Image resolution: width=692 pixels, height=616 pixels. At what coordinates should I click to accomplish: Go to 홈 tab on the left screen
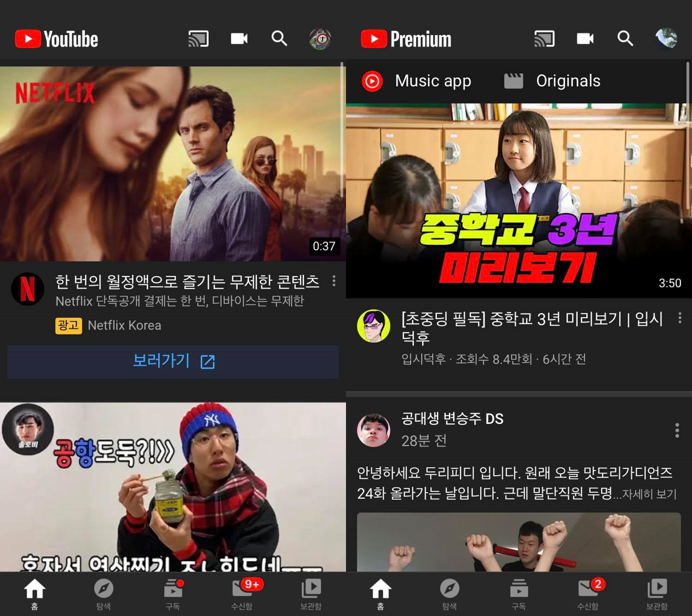coord(34,594)
